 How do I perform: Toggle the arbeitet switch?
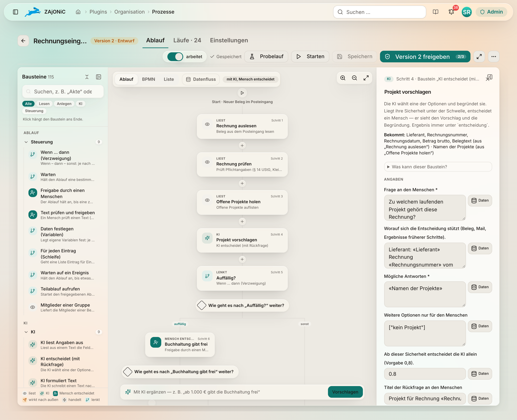click(x=175, y=57)
